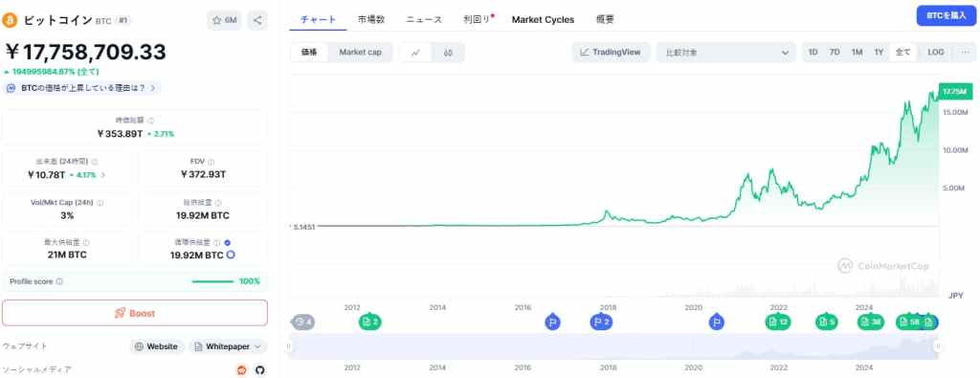This screenshot has height=378, width=980.
Task: Set chart range to 7D
Action: pyautogui.click(x=835, y=53)
